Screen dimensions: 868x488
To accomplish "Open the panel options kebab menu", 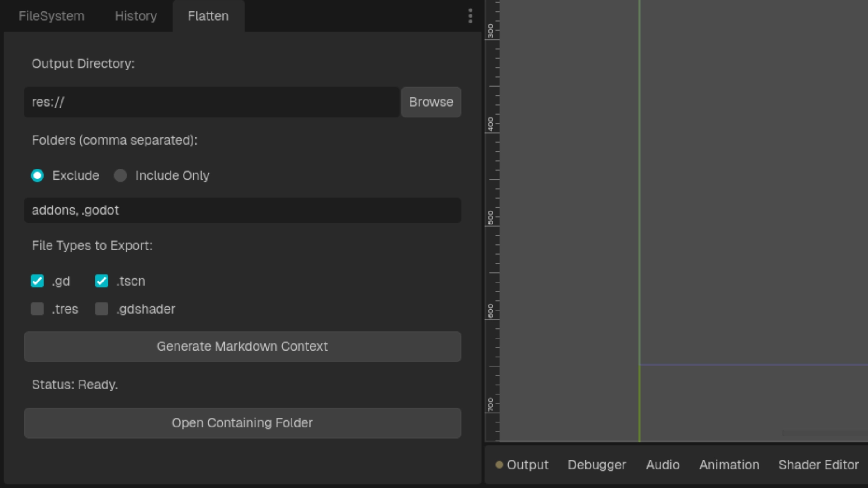I will point(470,16).
